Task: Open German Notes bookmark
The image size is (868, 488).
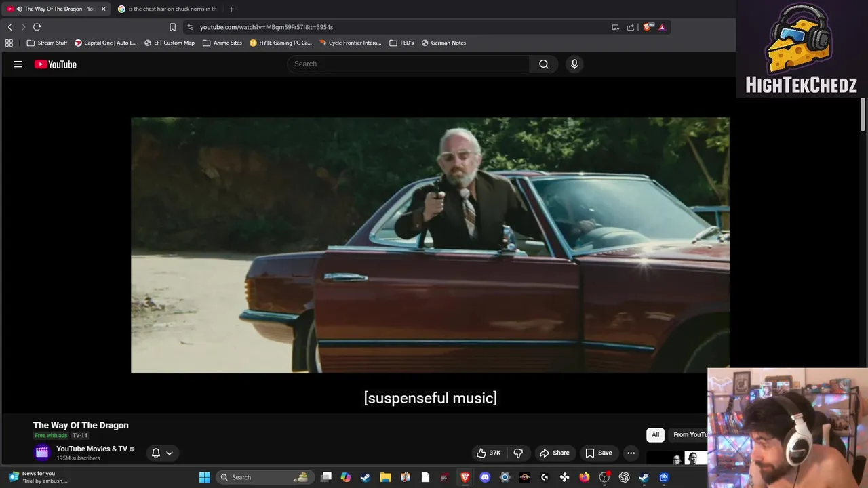Action: [443, 43]
